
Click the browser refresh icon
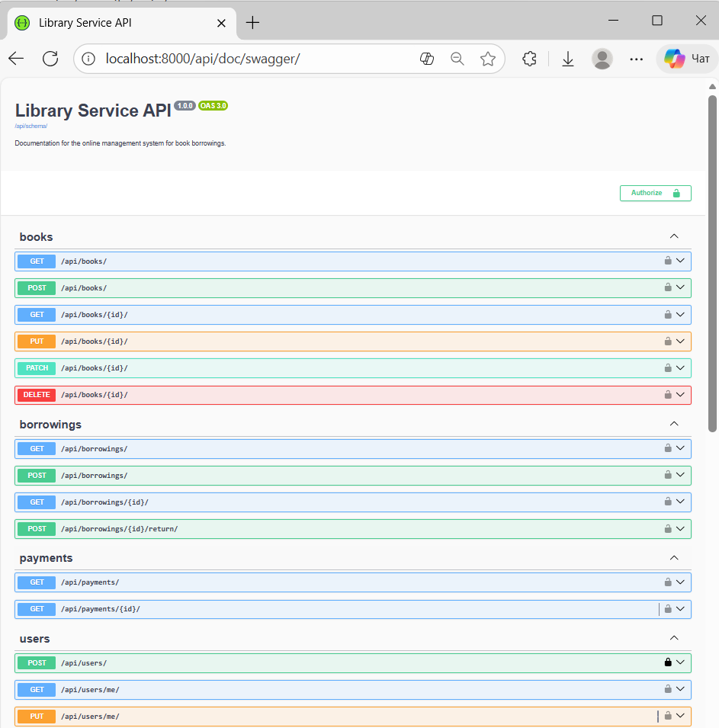click(50, 59)
